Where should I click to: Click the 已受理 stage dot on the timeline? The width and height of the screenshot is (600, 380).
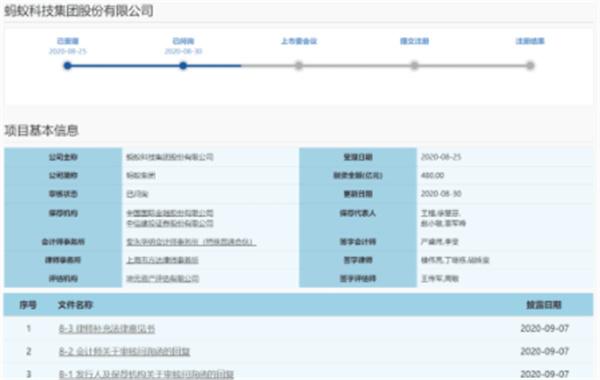(67, 66)
